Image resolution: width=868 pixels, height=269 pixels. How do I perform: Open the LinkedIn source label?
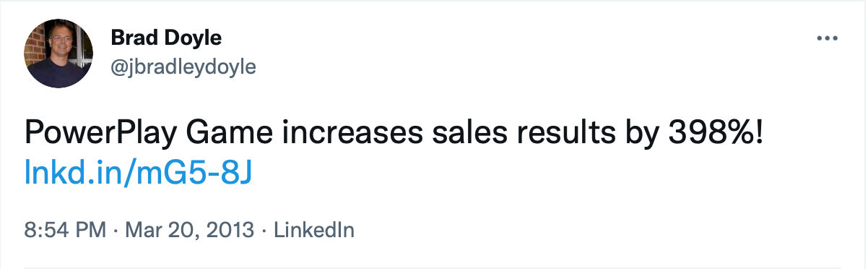(x=314, y=231)
